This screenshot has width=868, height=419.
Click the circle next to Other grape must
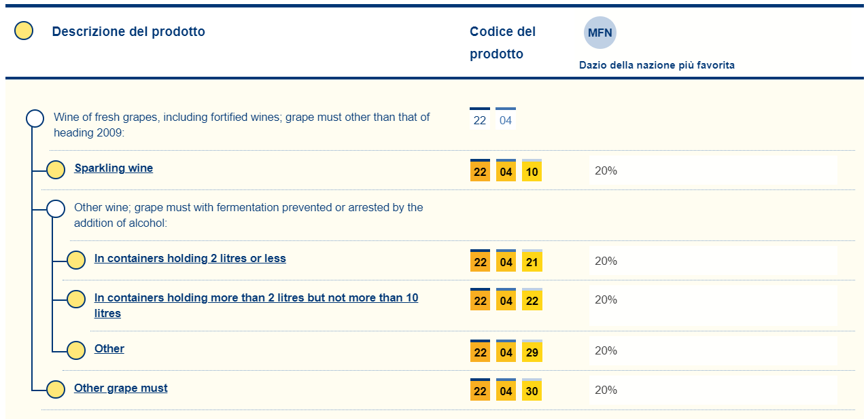tap(56, 389)
